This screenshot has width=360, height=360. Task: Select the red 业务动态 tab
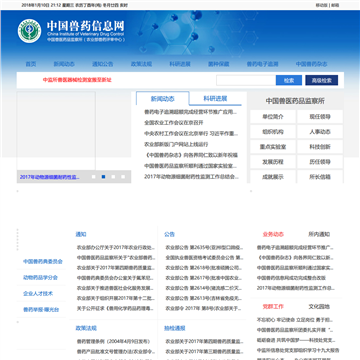(273, 234)
